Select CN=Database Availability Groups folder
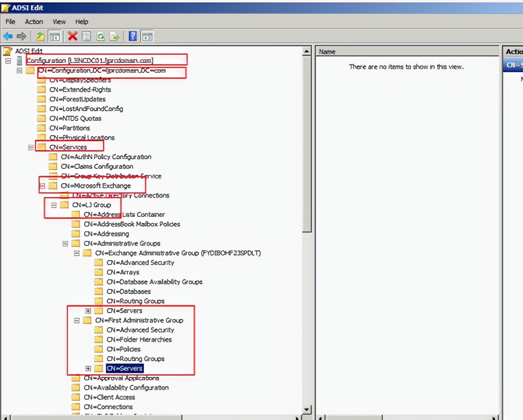The image size is (523, 420). click(154, 282)
